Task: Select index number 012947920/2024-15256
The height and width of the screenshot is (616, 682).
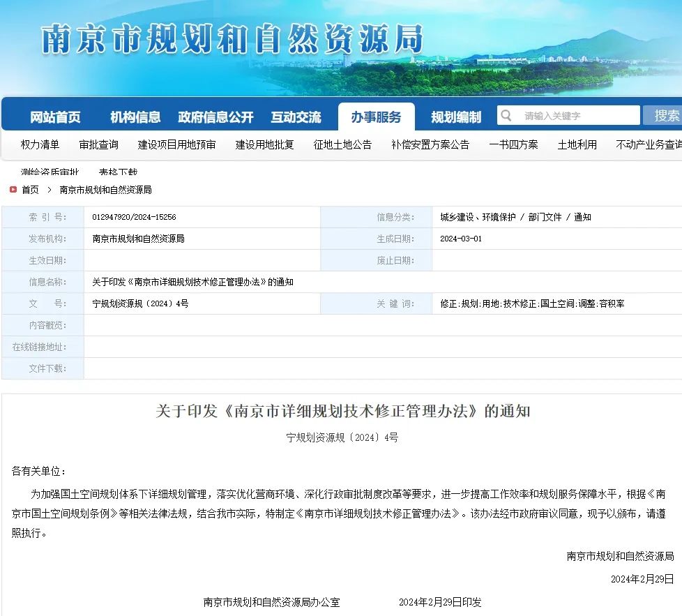Action: 134,217
